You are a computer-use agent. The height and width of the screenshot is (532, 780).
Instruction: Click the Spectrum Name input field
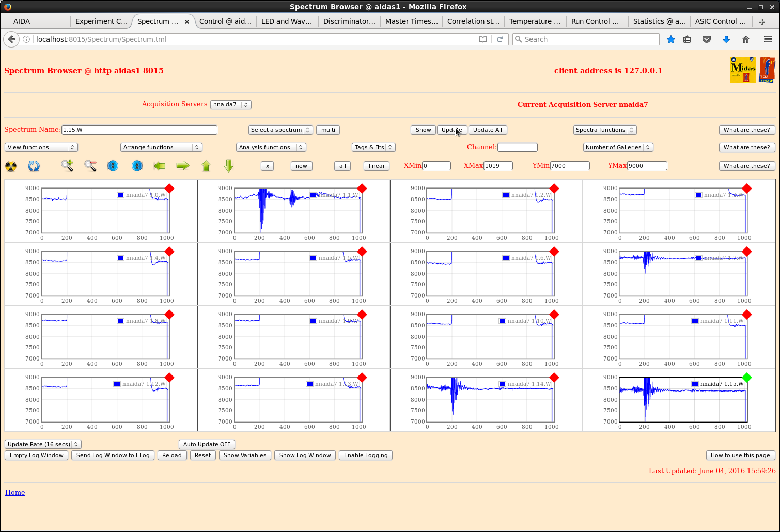[x=139, y=130]
